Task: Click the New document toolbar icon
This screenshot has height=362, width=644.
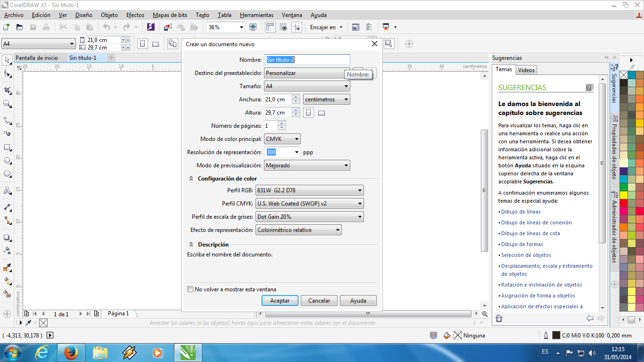Action: 7,27
